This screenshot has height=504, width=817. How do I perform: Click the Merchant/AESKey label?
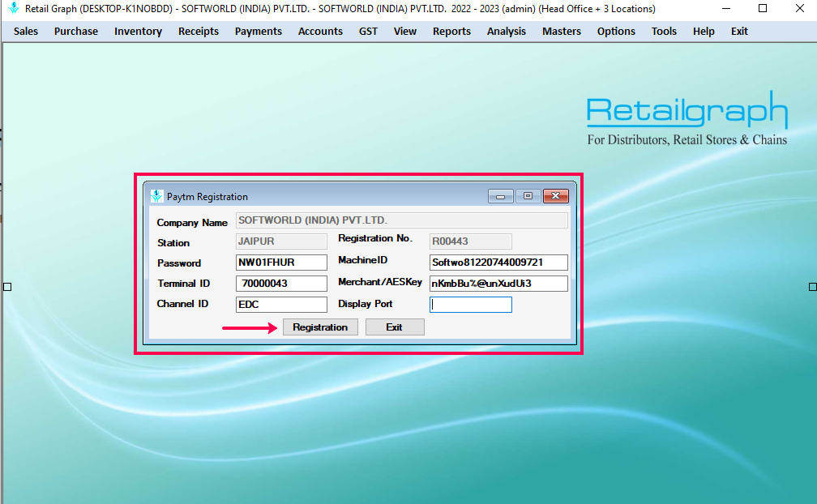pos(380,282)
